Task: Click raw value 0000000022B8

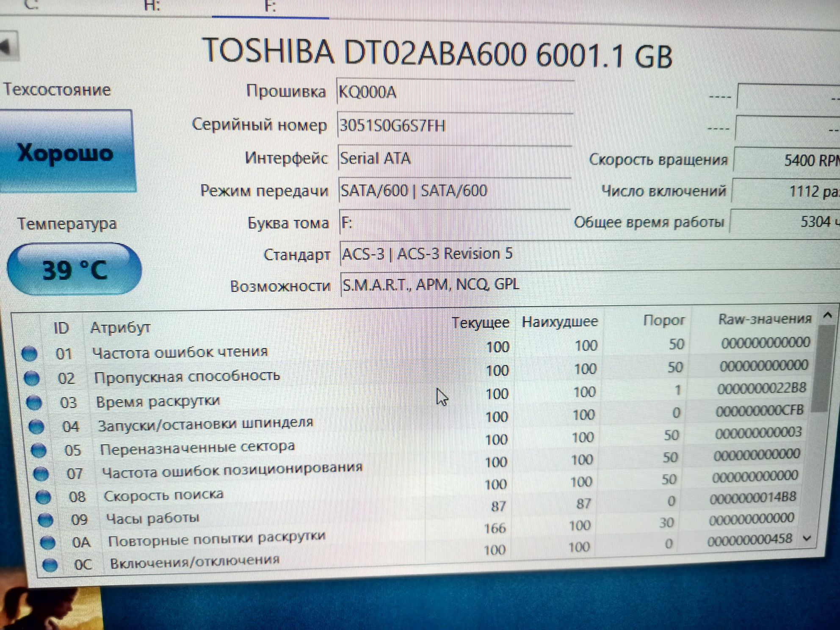Action: pos(761,388)
